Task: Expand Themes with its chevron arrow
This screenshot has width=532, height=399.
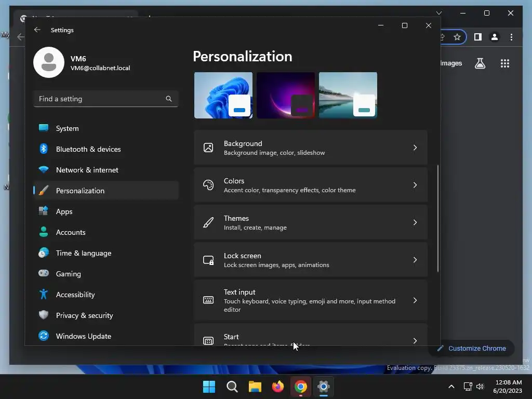Action: coord(415,222)
